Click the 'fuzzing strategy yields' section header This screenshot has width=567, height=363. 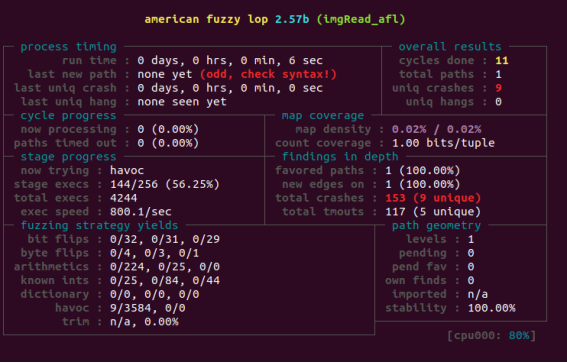[99, 225]
